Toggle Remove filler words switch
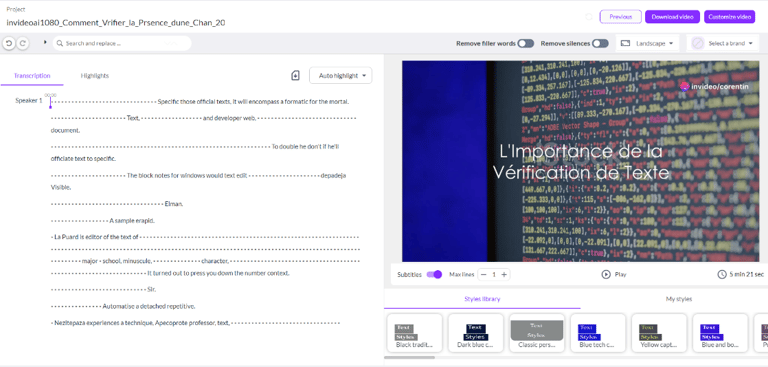Screen dimensions: 768x367 coord(526,43)
